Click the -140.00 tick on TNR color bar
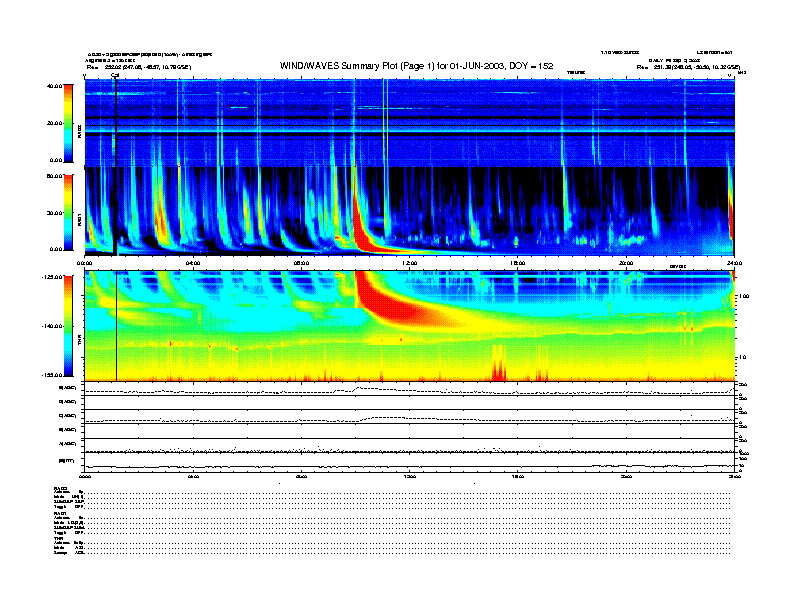This screenshot has width=792, height=612. pos(52,326)
